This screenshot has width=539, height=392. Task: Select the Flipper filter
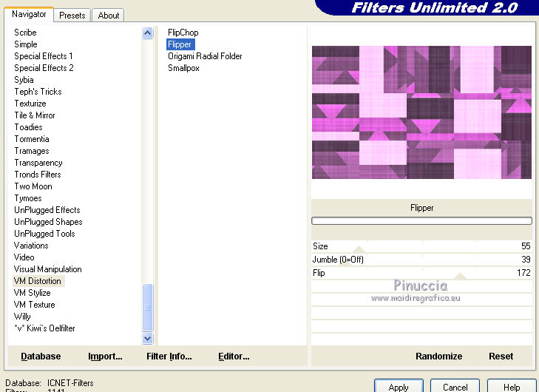coord(180,44)
